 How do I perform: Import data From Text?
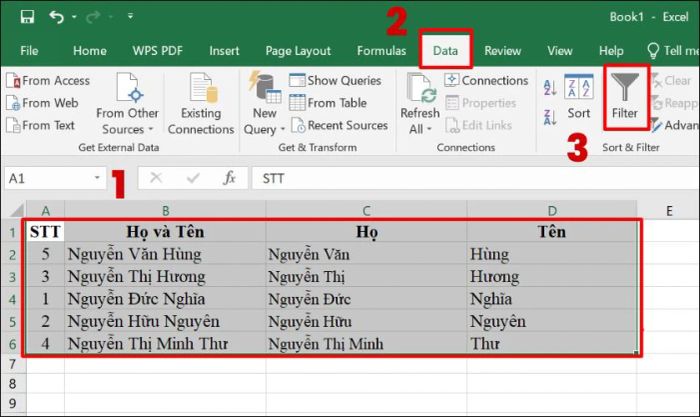point(40,125)
